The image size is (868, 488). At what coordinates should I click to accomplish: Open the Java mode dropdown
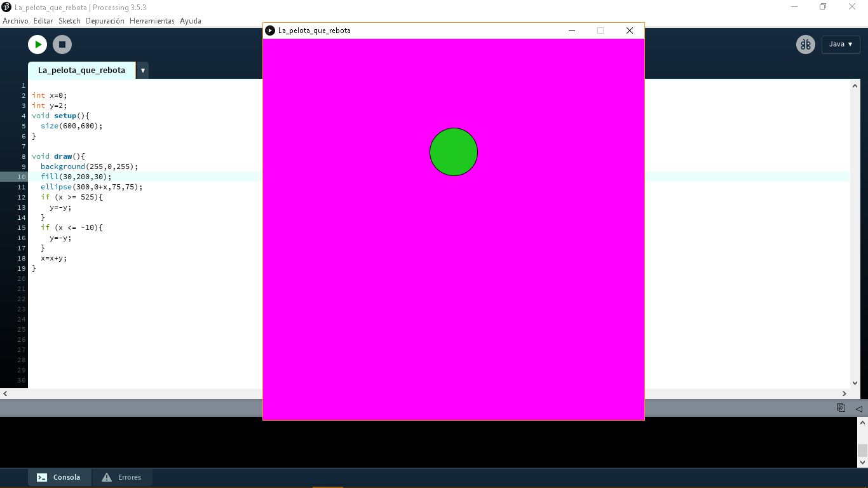point(840,44)
